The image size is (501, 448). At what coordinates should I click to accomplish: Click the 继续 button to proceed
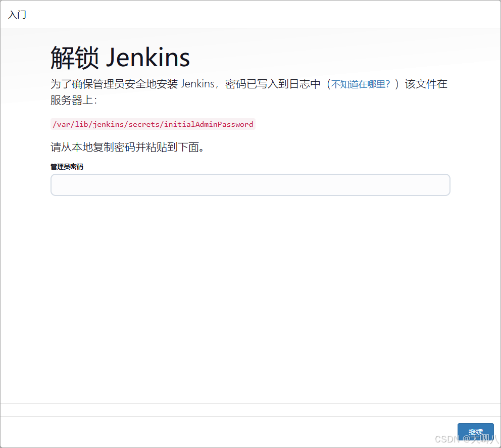[475, 432]
